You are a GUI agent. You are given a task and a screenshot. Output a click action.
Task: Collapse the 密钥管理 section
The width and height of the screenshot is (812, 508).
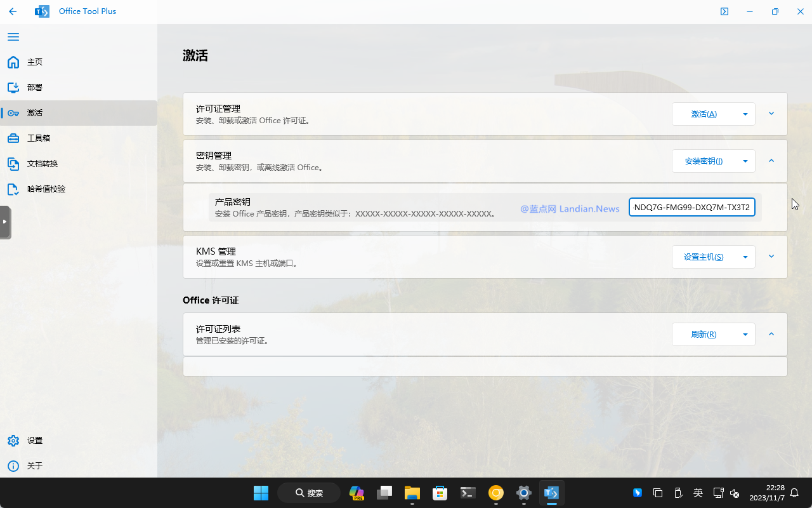click(771, 161)
